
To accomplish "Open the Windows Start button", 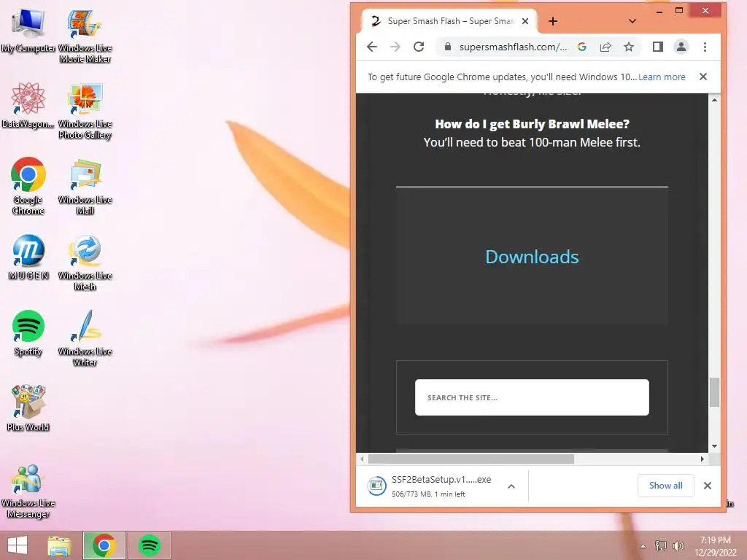I will point(18,545).
